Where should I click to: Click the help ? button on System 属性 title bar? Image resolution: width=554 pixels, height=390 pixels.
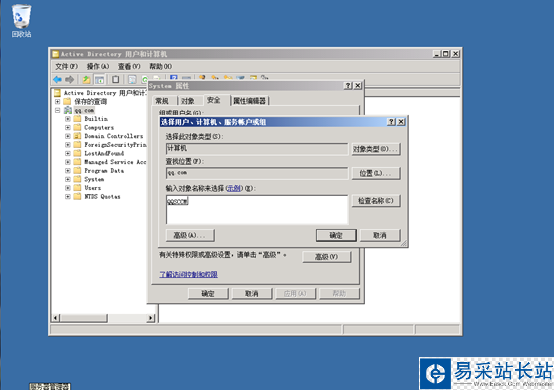(348, 85)
